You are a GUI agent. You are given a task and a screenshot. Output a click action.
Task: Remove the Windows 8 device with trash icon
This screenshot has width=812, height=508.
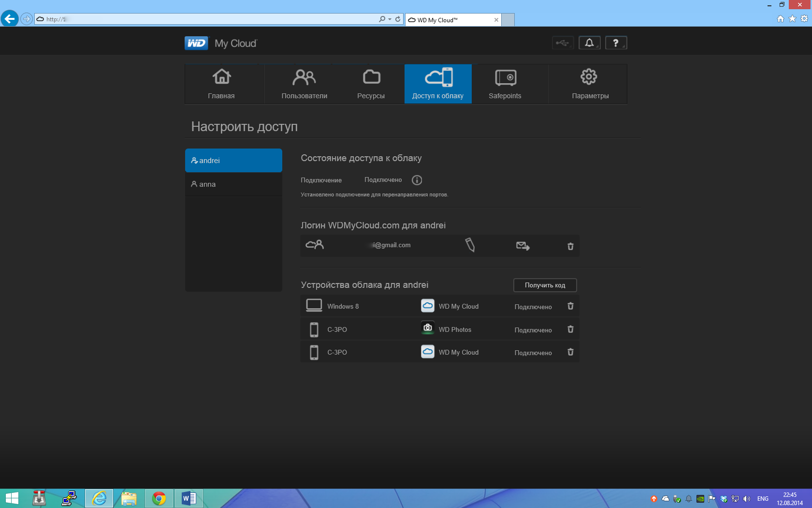point(570,306)
